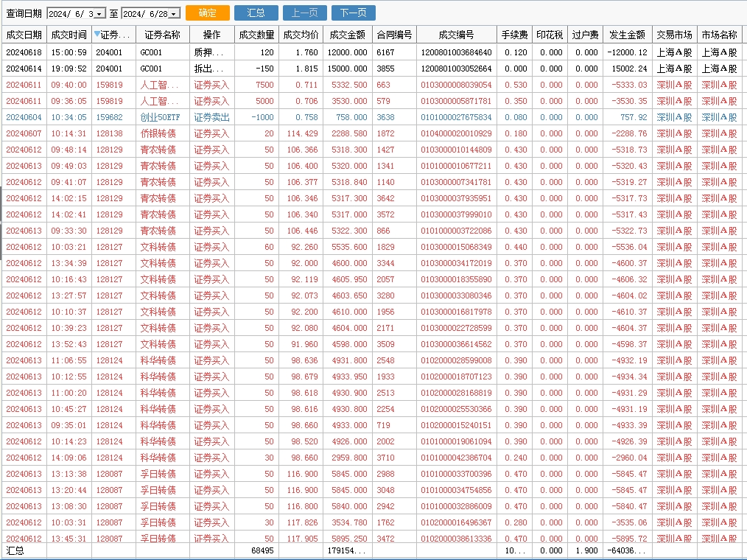Click the 合同编号 column header
Image resolution: width=747 pixels, height=560 pixels.
pyautogui.click(x=394, y=35)
